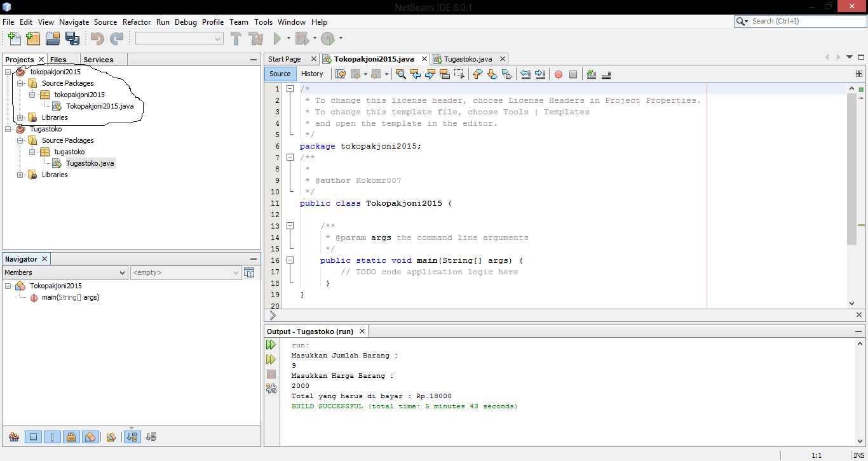The image size is (868, 461).
Task: Undo the last action with the Undo icon
Action: 95,37
